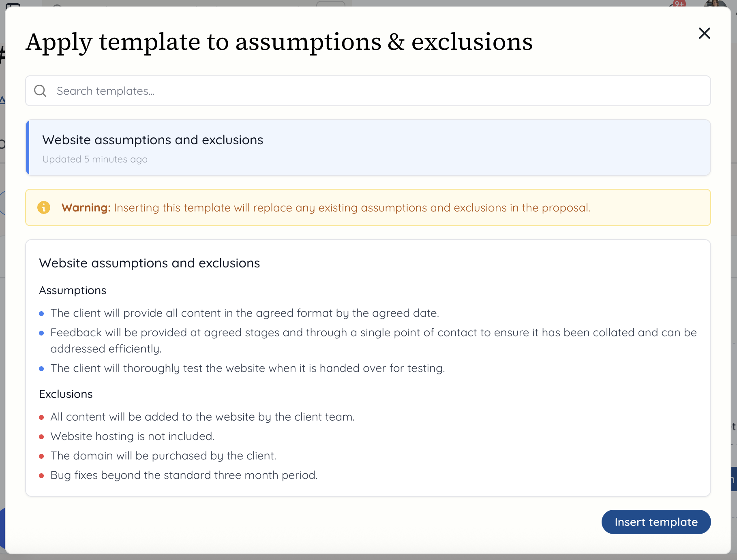Click the Exclusions heading in the preview
Image resolution: width=737 pixels, height=560 pixels.
click(x=66, y=394)
